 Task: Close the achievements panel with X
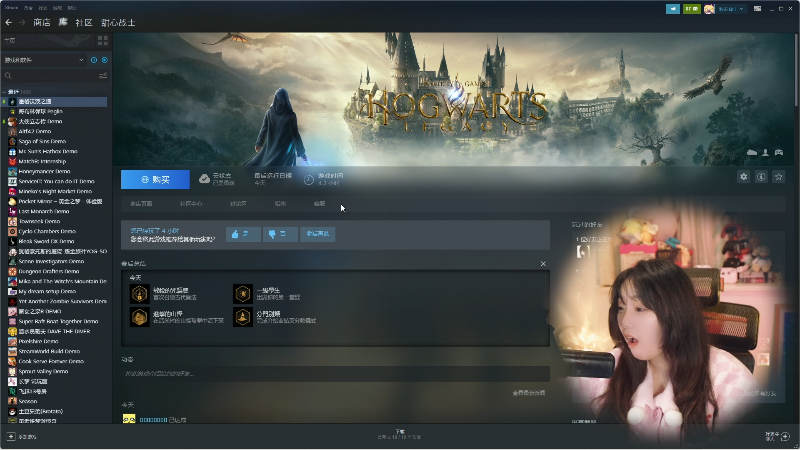[543, 264]
